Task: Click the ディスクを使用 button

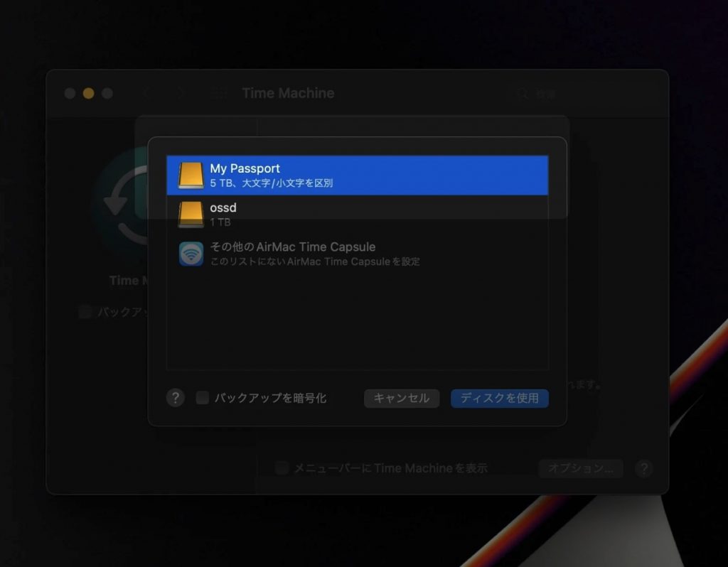Action: 500,398
